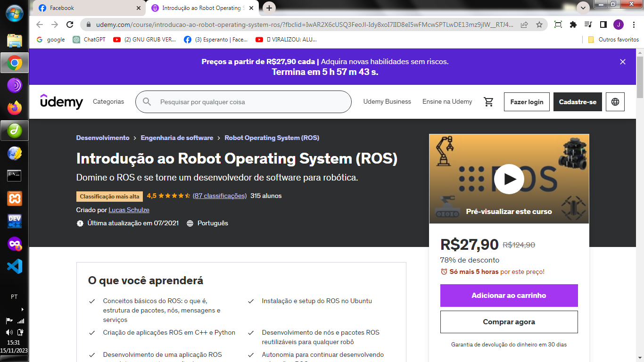
Task: Click the address bar URL
Action: point(305,25)
